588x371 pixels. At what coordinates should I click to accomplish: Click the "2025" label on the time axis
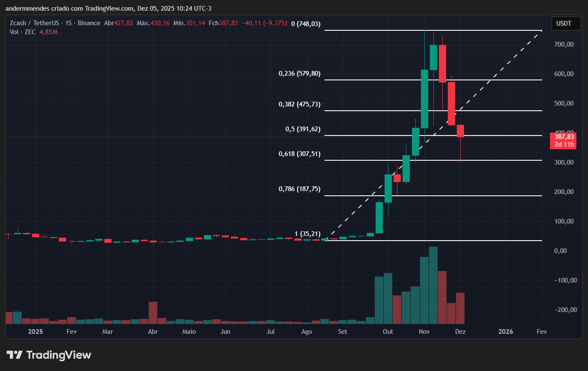[35, 331]
